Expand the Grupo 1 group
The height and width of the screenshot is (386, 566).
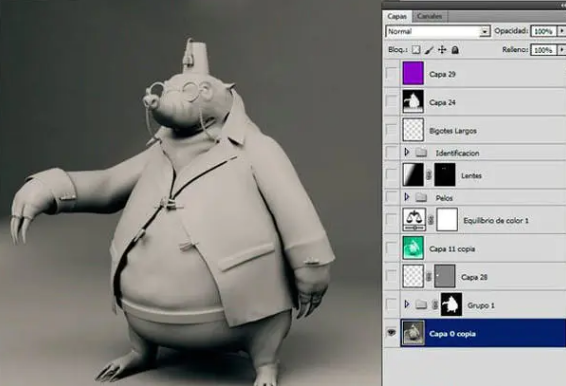click(407, 304)
